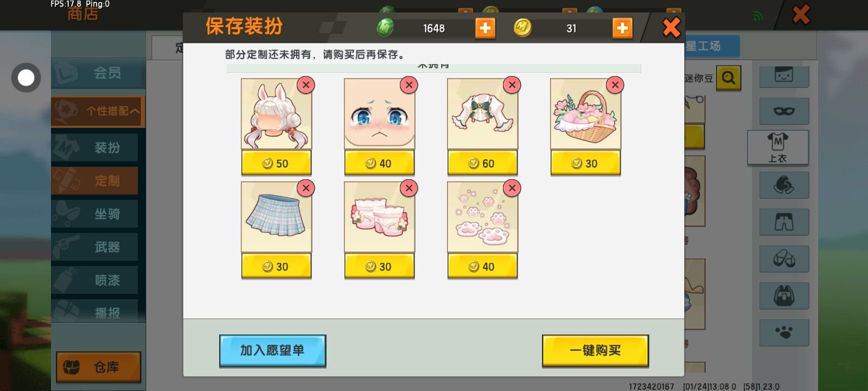Remove the crying face item
This screenshot has height=391, width=868.
pos(409,85)
